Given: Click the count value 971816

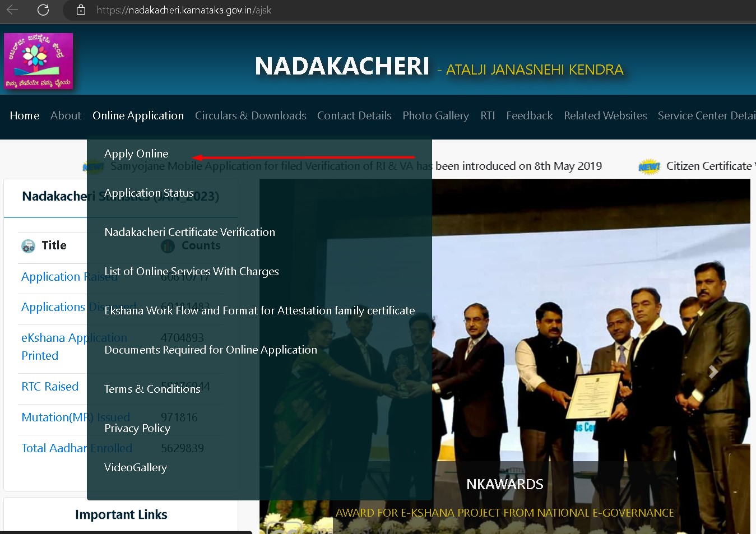Looking at the screenshot, I should coord(179,417).
